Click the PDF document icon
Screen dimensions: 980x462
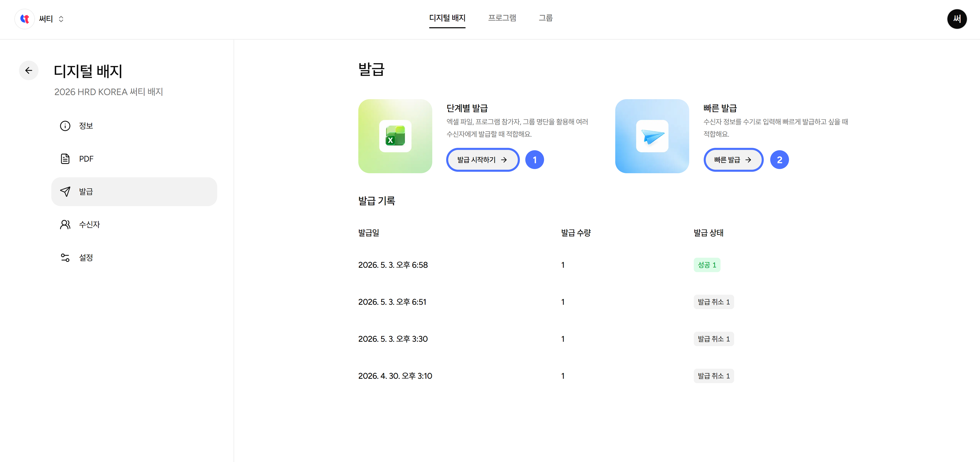pos(65,159)
